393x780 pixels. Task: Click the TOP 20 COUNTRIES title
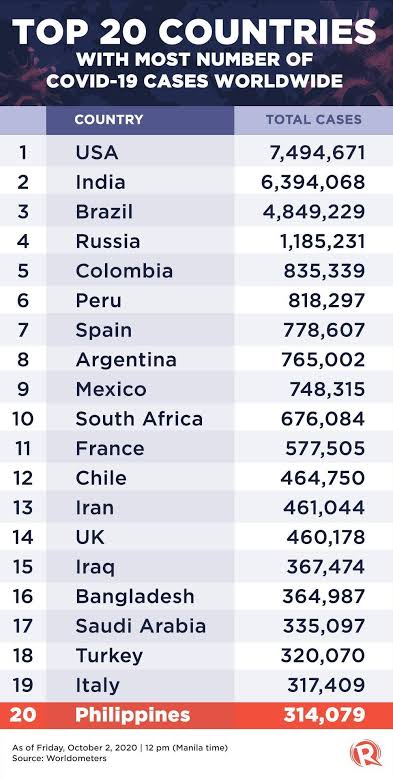[x=194, y=31]
